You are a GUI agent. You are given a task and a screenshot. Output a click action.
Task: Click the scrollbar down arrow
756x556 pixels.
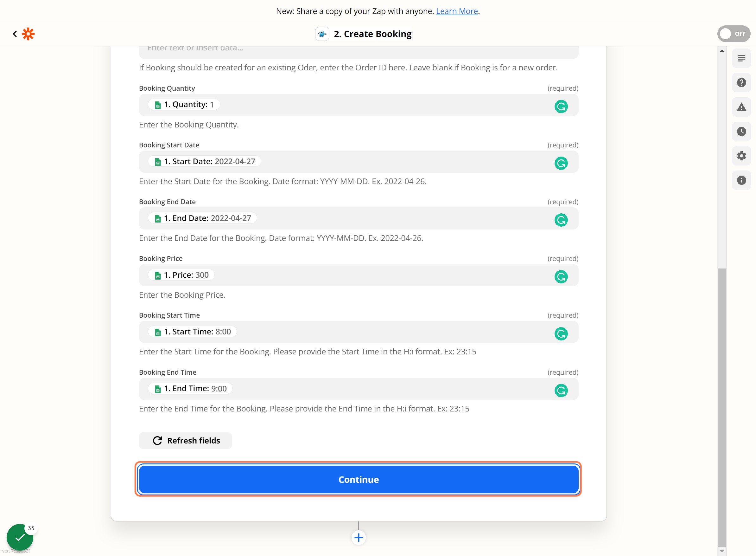722,551
